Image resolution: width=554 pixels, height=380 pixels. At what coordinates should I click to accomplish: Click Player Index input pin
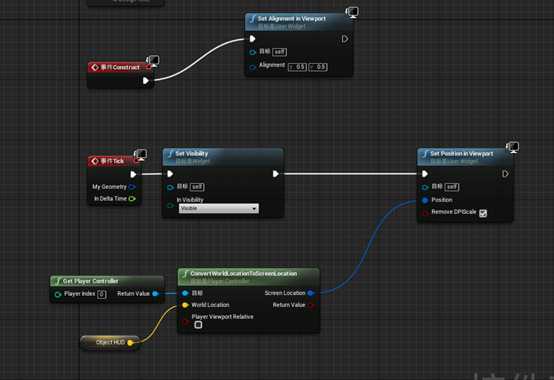(x=58, y=294)
